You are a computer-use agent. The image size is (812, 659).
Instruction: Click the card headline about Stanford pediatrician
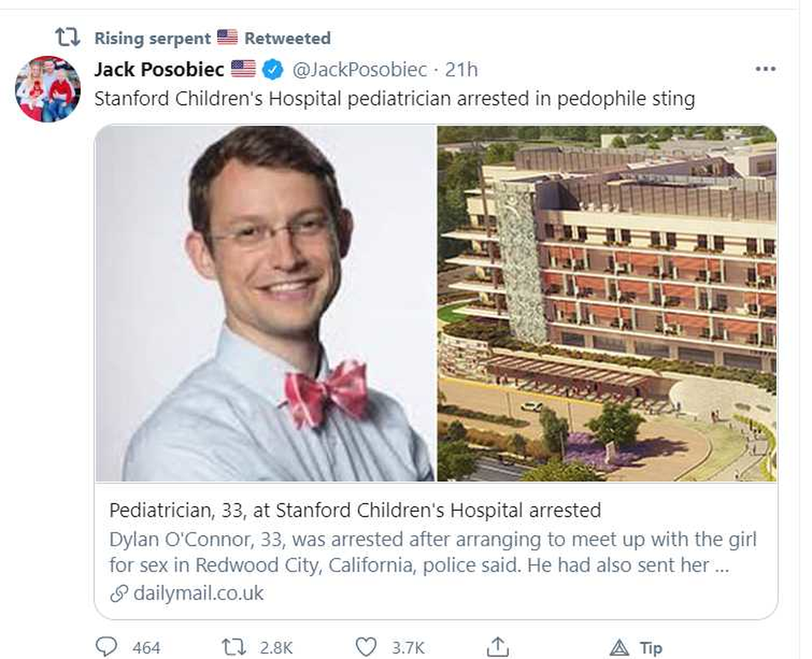coord(355,510)
